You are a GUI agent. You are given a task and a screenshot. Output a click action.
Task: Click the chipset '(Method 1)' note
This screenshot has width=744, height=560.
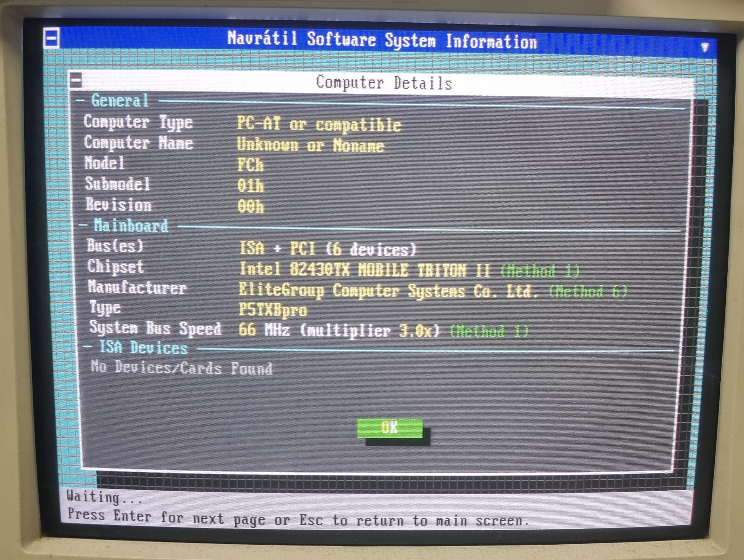[x=540, y=271]
